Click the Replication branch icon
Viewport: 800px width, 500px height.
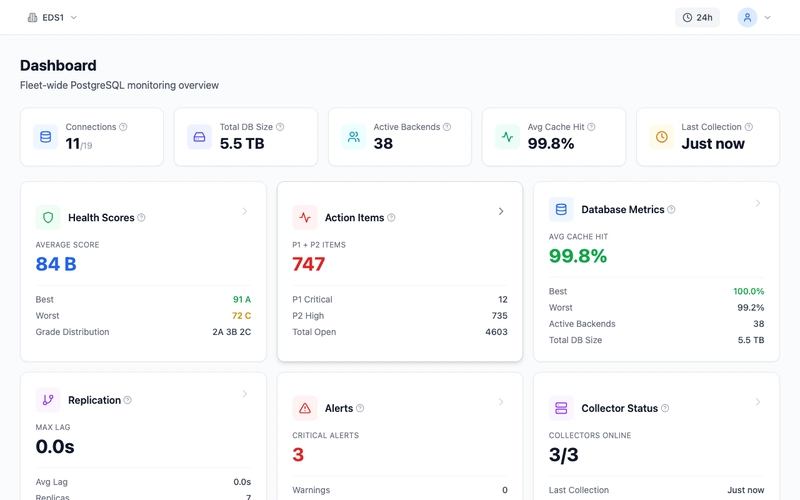(48, 400)
